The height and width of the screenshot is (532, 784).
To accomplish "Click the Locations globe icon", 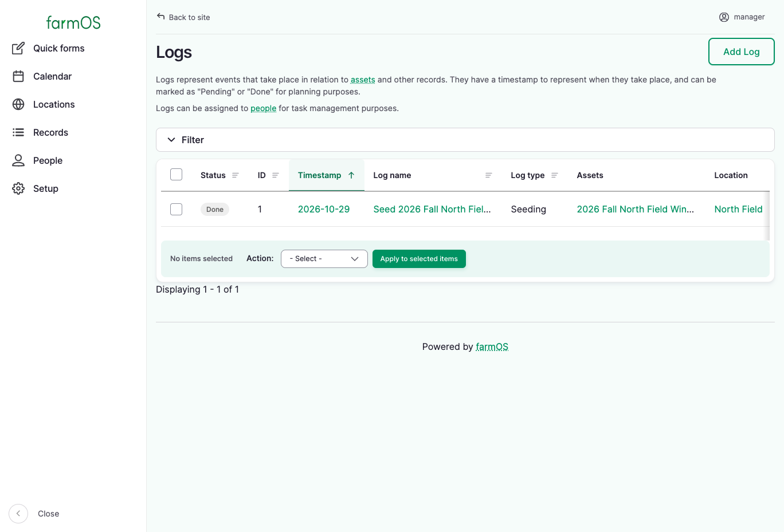I will [x=18, y=104].
